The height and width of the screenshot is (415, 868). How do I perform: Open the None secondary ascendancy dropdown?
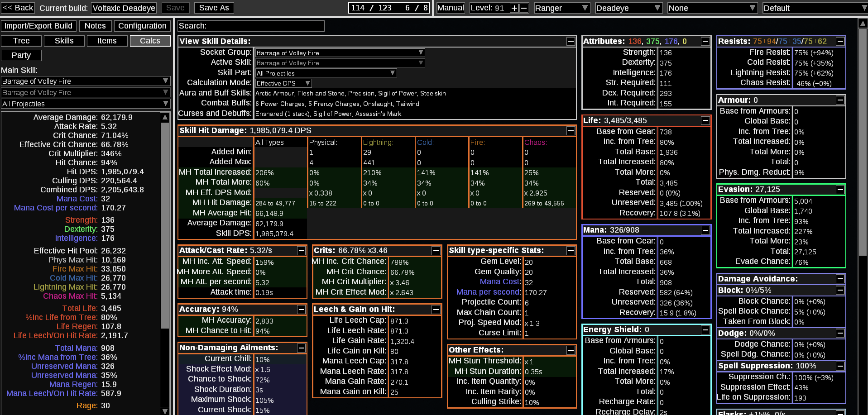[x=712, y=8]
